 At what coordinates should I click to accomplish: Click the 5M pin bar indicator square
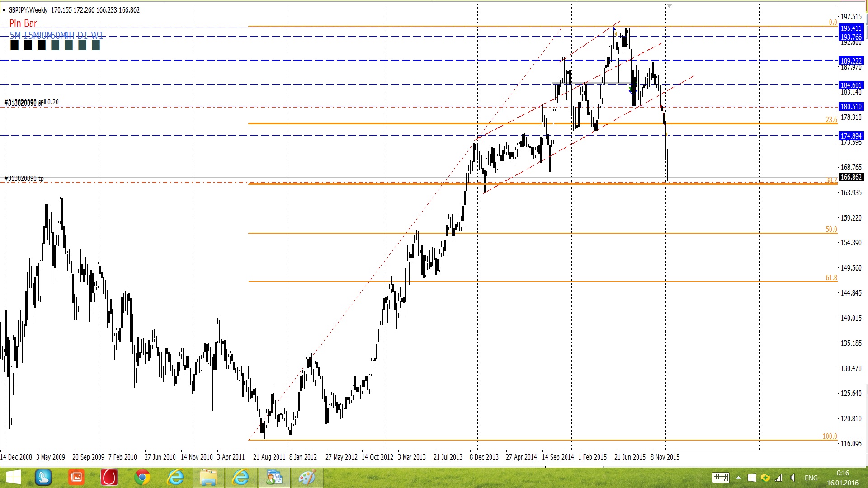tap(14, 45)
